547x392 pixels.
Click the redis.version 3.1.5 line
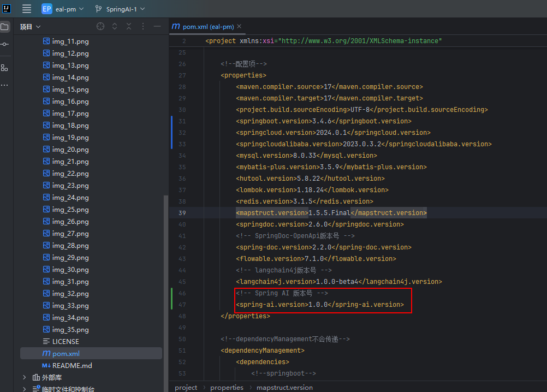[x=305, y=201]
